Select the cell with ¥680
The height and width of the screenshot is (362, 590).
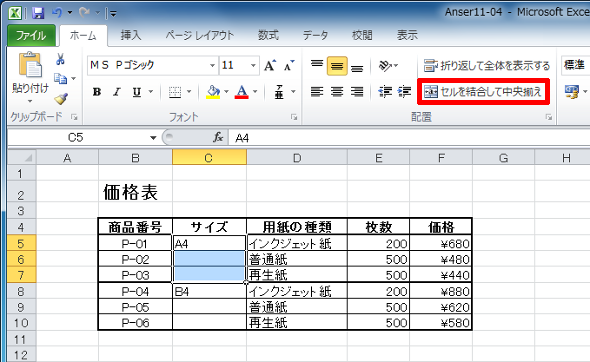[x=441, y=243]
